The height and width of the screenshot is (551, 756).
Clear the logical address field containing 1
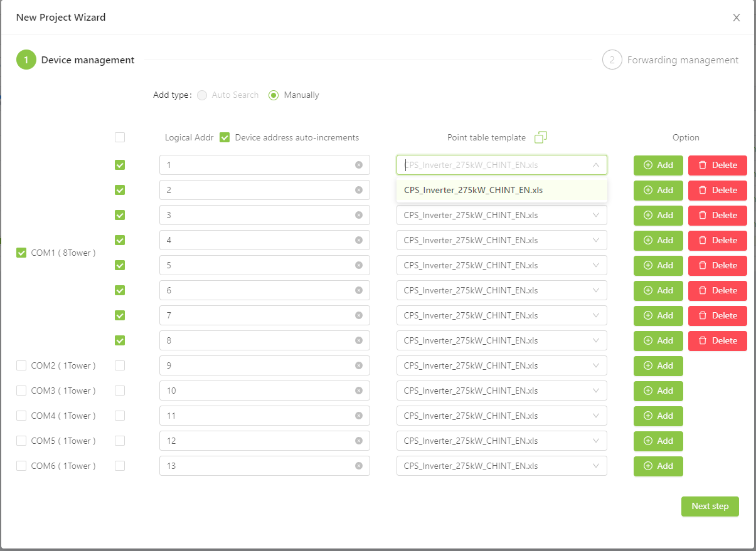359,165
